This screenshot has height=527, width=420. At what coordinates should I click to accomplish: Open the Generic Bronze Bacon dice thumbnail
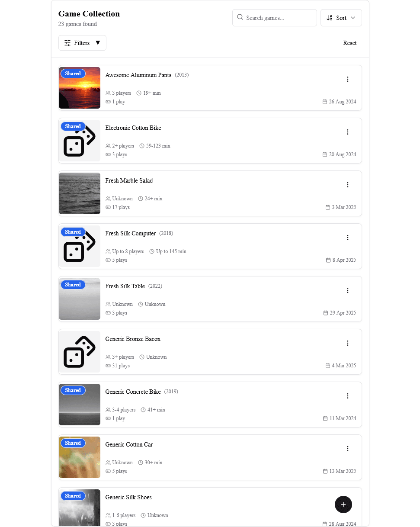[80, 352]
